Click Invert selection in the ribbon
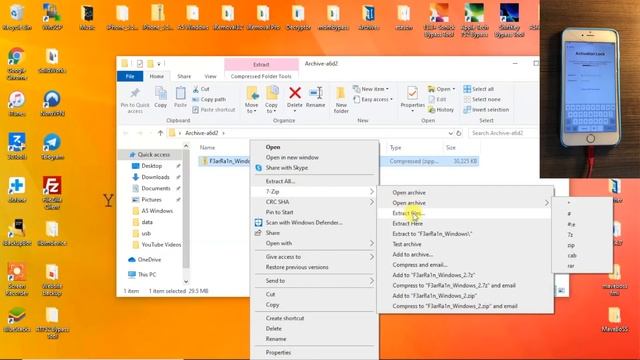The image size is (640, 360). click(x=486, y=109)
